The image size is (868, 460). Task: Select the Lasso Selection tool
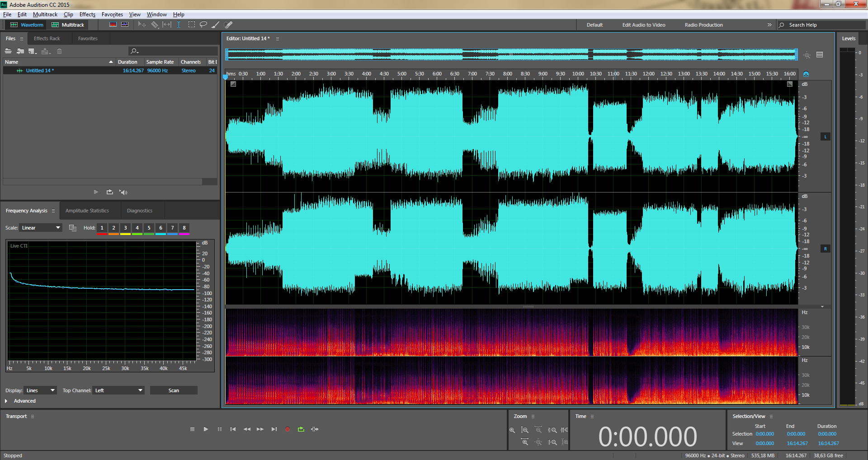coord(203,24)
